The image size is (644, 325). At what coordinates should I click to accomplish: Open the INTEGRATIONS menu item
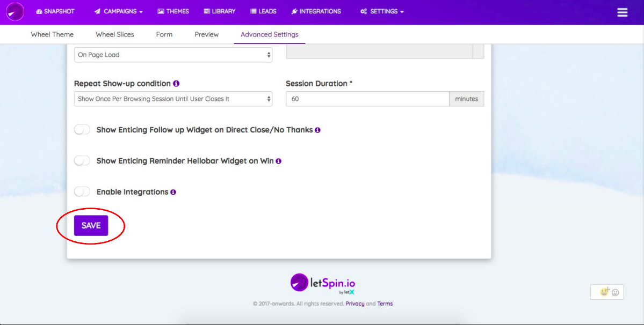(x=316, y=11)
